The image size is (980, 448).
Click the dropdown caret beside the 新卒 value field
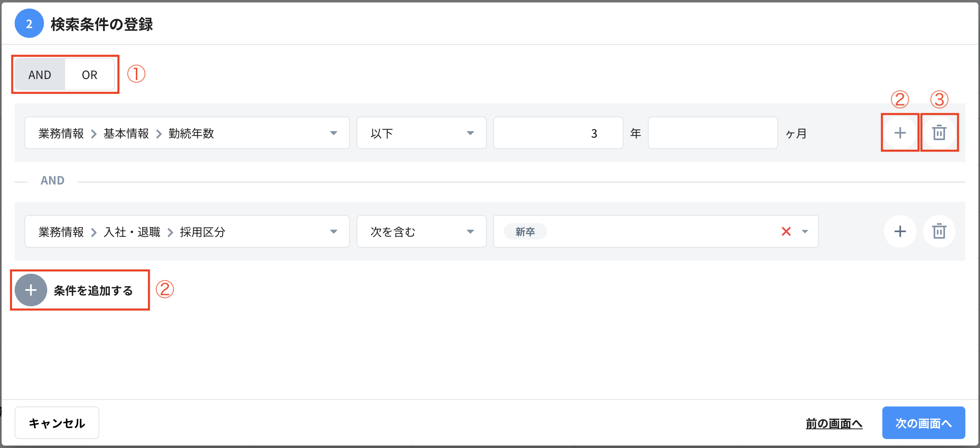click(805, 231)
